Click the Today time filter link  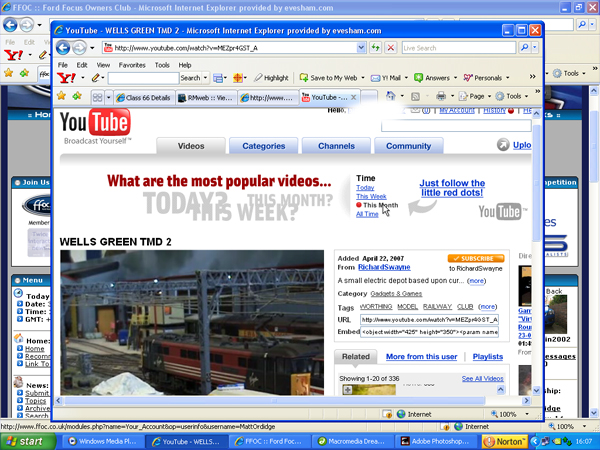coord(365,188)
